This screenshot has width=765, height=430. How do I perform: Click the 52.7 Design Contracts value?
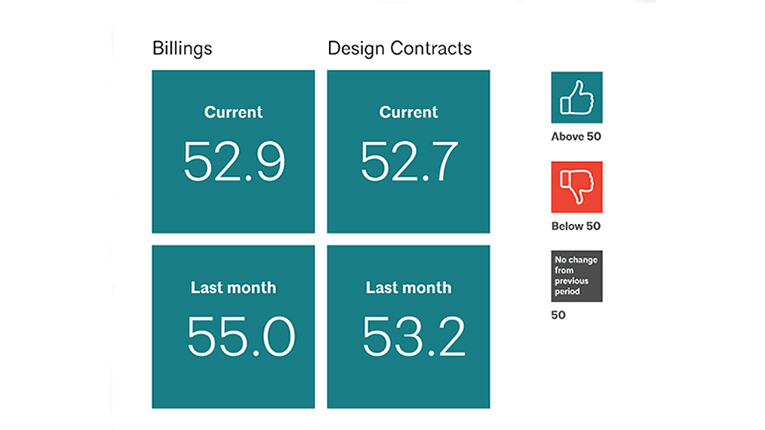coord(409,162)
